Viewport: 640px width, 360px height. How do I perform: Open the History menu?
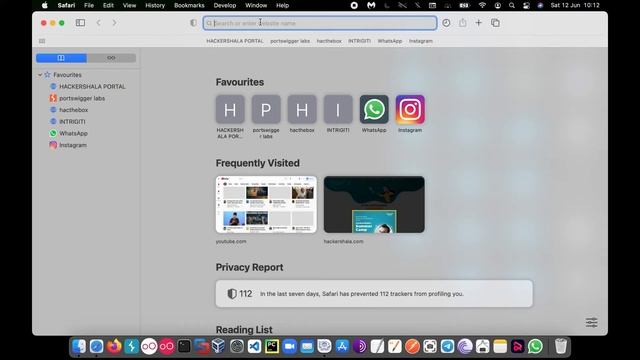tap(155, 5)
